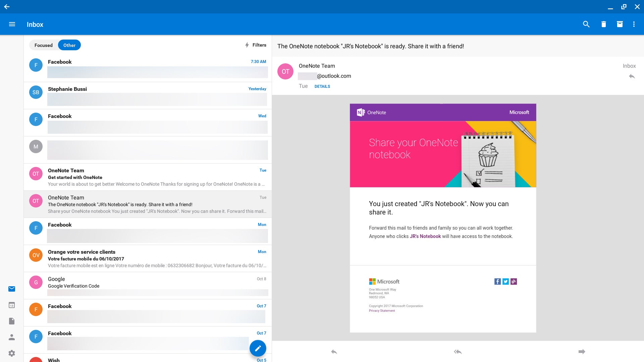
Task: Open Orange 'Votre facture mobile' email
Action: tap(148, 258)
